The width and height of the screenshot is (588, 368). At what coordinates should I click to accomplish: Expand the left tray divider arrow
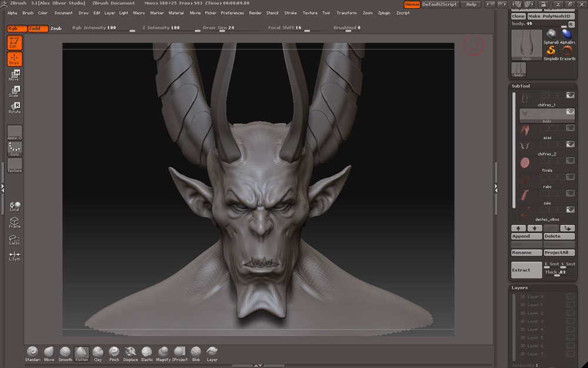coord(2,188)
